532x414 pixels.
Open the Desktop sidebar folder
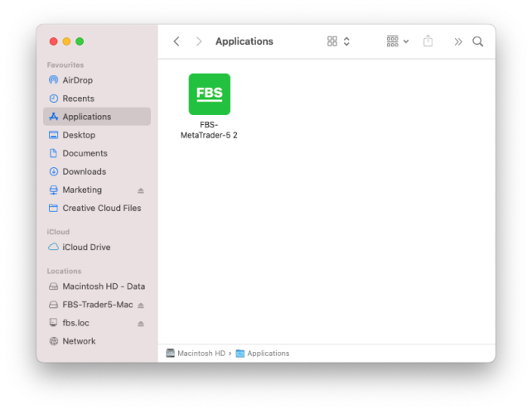coord(97,135)
